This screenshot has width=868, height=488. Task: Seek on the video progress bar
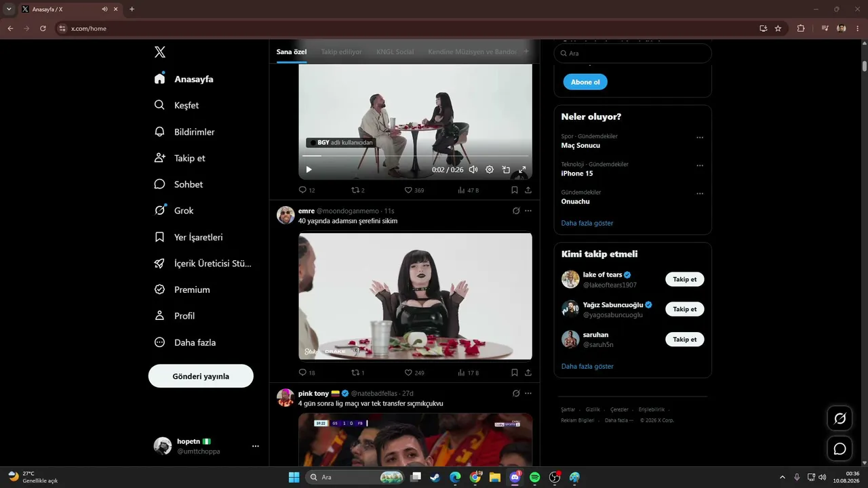pyautogui.click(x=415, y=156)
